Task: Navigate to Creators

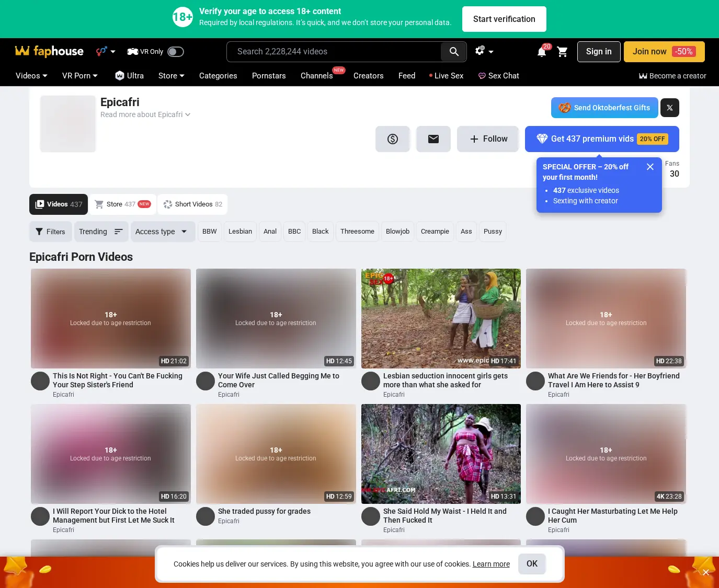Action: (369, 76)
